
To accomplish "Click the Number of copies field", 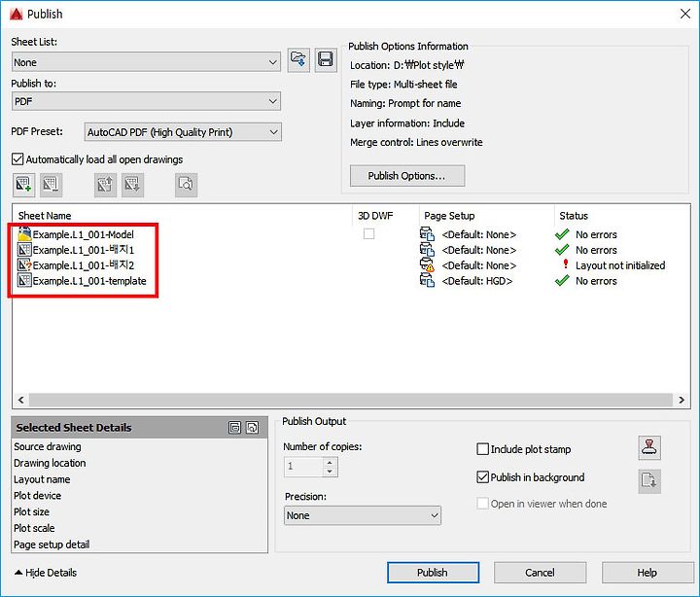I will [x=303, y=467].
